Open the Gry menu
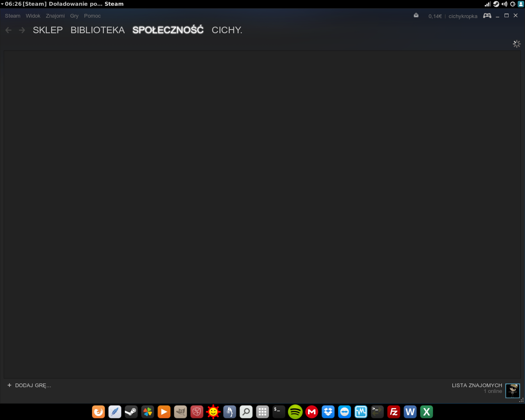The height and width of the screenshot is (420, 525). 74,16
